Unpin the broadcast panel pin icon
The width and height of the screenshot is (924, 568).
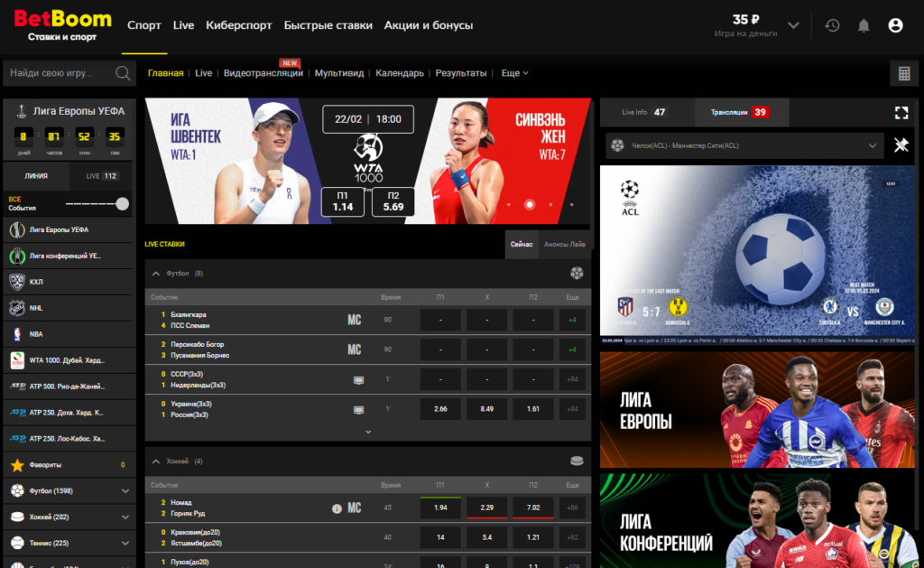[x=901, y=145]
